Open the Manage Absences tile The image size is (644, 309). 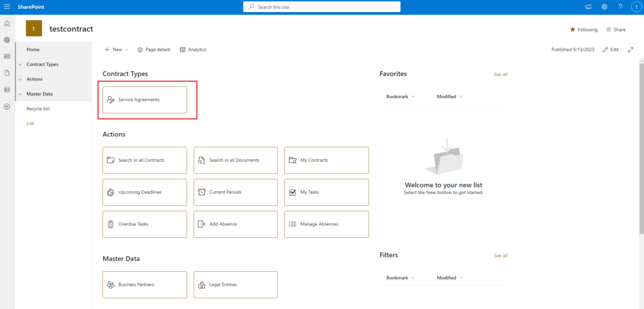pyautogui.click(x=326, y=224)
